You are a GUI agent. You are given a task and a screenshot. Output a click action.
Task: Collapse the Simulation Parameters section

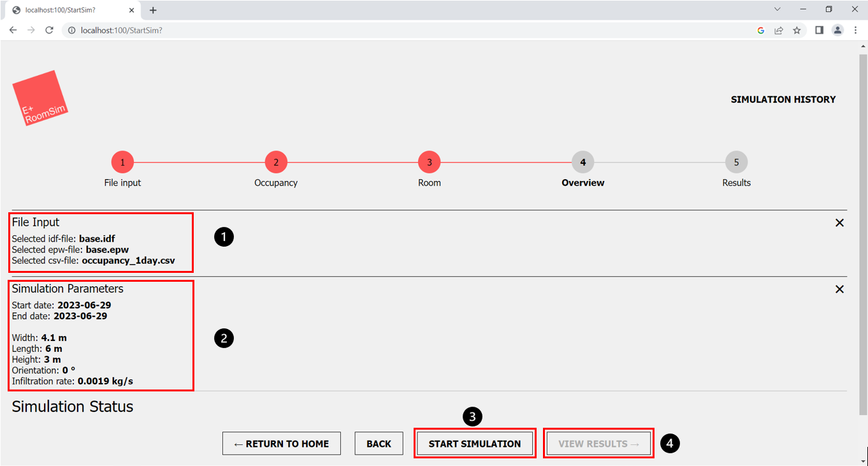[839, 289]
